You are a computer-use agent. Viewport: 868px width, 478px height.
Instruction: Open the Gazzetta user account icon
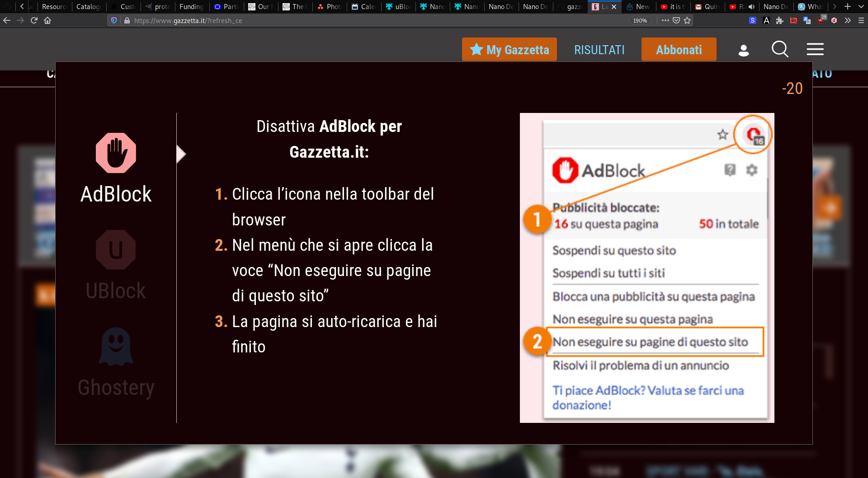pyautogui.click(x=744, y=50)
